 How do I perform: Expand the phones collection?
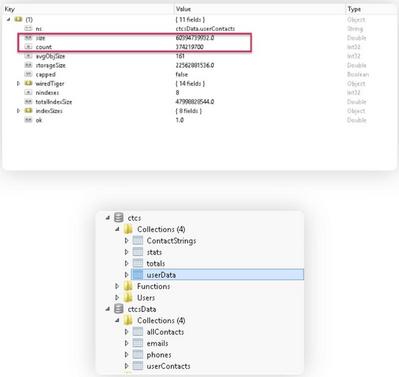click(126, 355)
